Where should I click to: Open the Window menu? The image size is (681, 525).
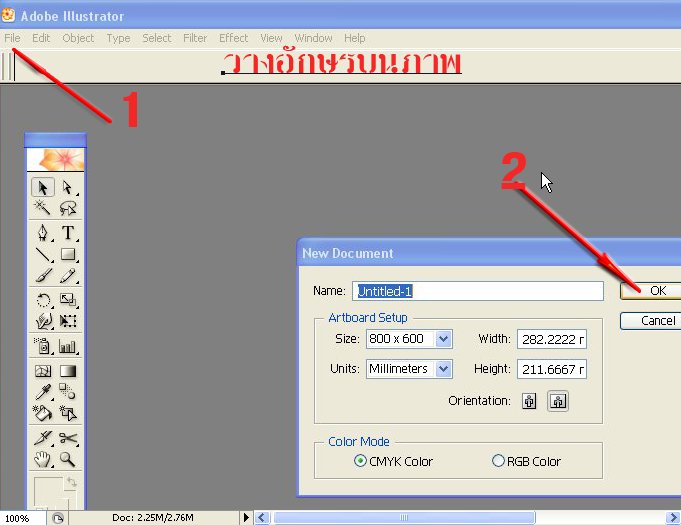tap(314, 38)
